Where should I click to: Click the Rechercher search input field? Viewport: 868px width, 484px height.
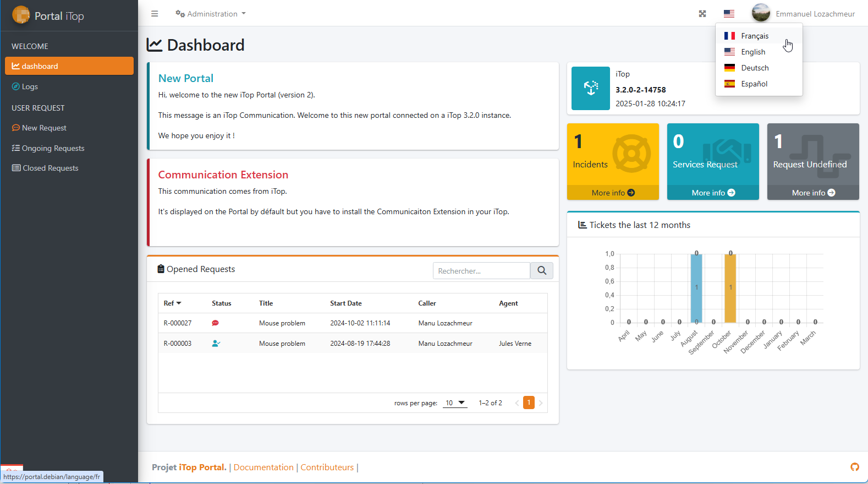point(481,271)
